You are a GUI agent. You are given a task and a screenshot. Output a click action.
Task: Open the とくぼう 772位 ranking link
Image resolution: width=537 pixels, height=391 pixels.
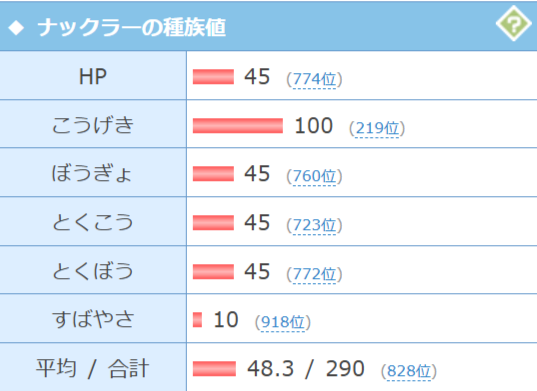tap(314, 274)
